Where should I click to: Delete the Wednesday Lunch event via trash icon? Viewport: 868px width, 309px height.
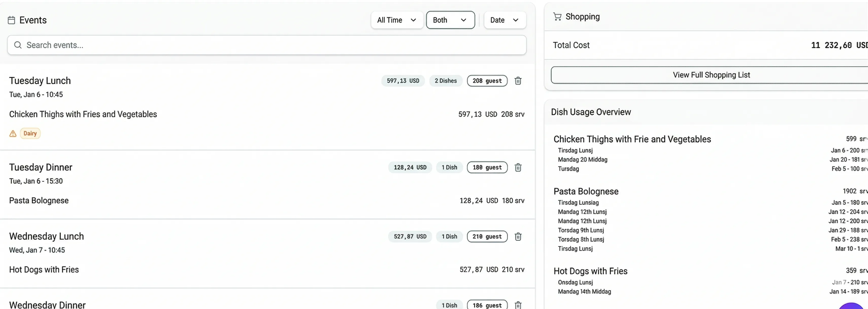pyautogui.click(x=518, y=237)
